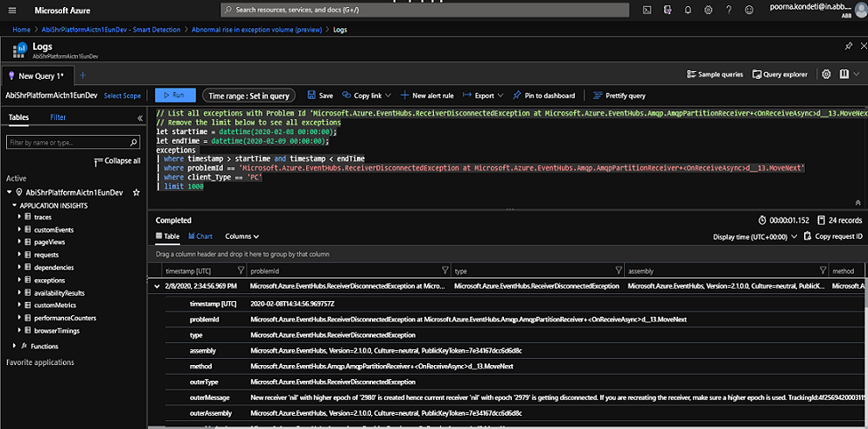Viewport: 868px width, 429px height.
Task: Click the Select Scope link
Action: point(122,95)
